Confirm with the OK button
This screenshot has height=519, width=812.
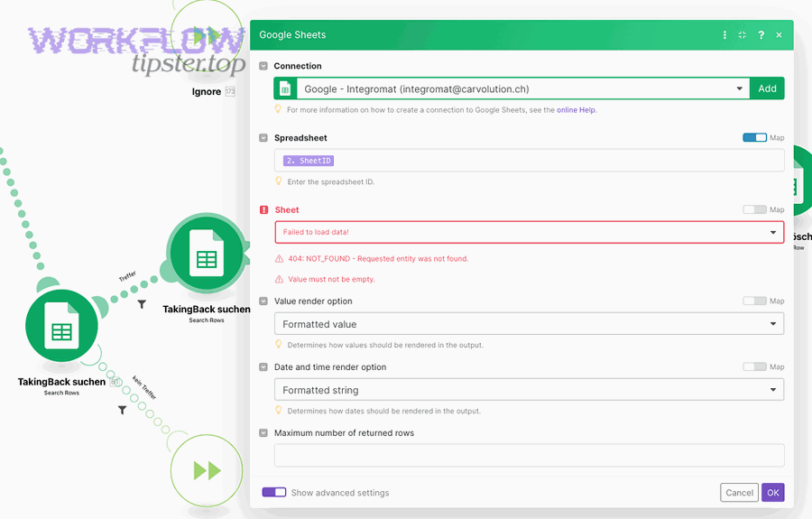772,493
